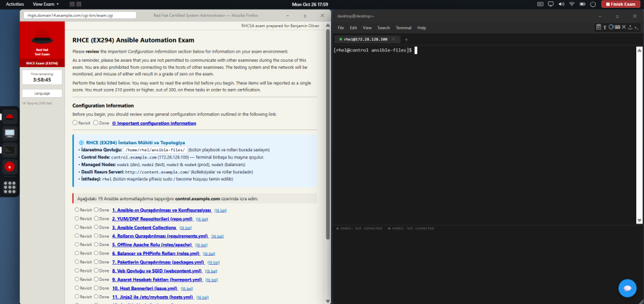Click the keyboard icon in the terminal toolbar
The height and width of the screenshot is (304, 644).
tap(618, 27)
